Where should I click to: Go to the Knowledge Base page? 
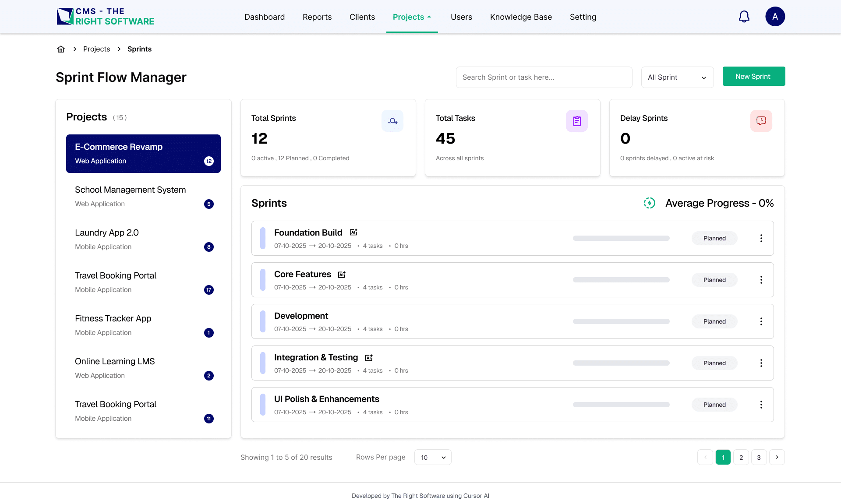tap(521, 17)
